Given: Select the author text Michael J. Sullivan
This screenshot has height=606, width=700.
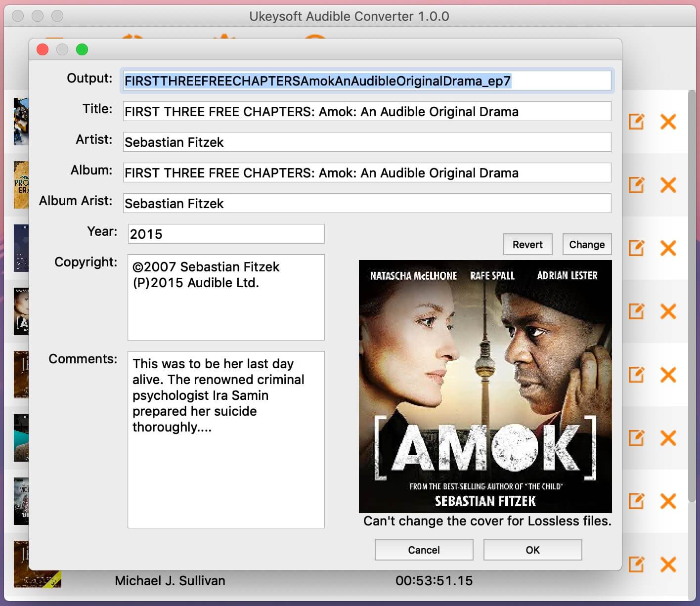Looking at the screenshot, I should click(x=170, y=580).
